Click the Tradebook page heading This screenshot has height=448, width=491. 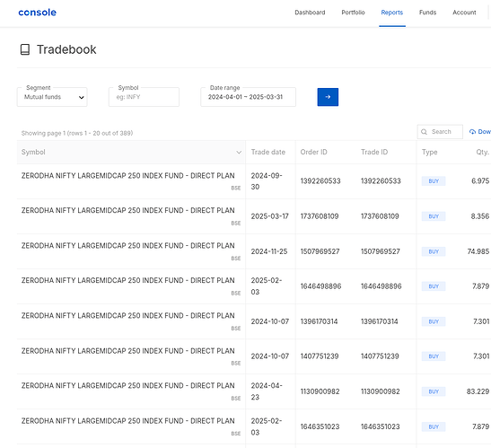(x=66, y=49)
